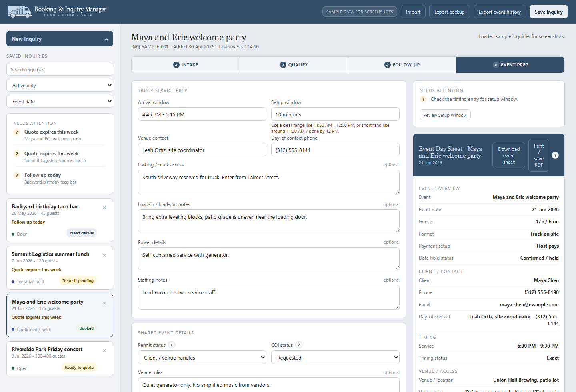Open help icon beside COI status

pos(299,345)
